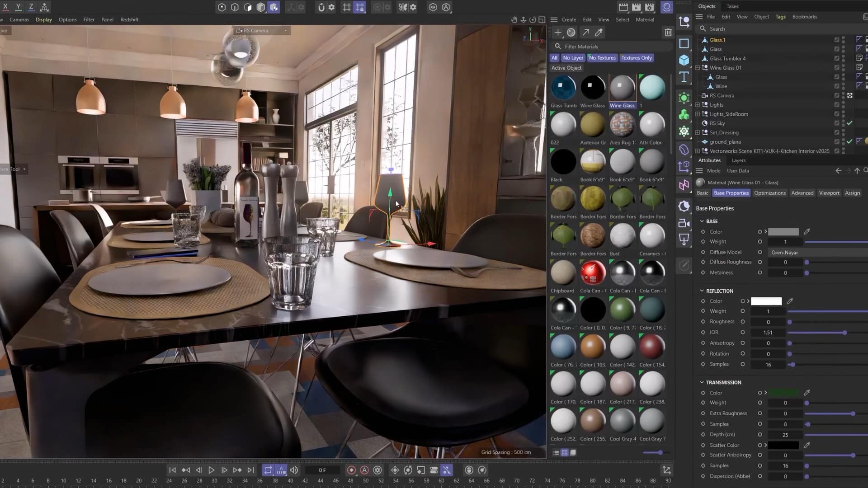Switch to the Takes tab
The width and height of the screenshot is (868, 488).
(732, 6)
